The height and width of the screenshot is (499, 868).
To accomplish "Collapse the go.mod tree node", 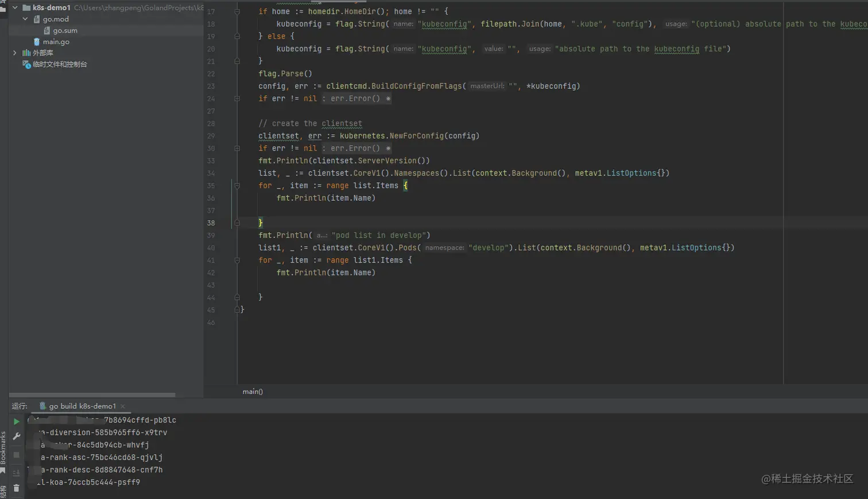I will (x=25, y=19).
